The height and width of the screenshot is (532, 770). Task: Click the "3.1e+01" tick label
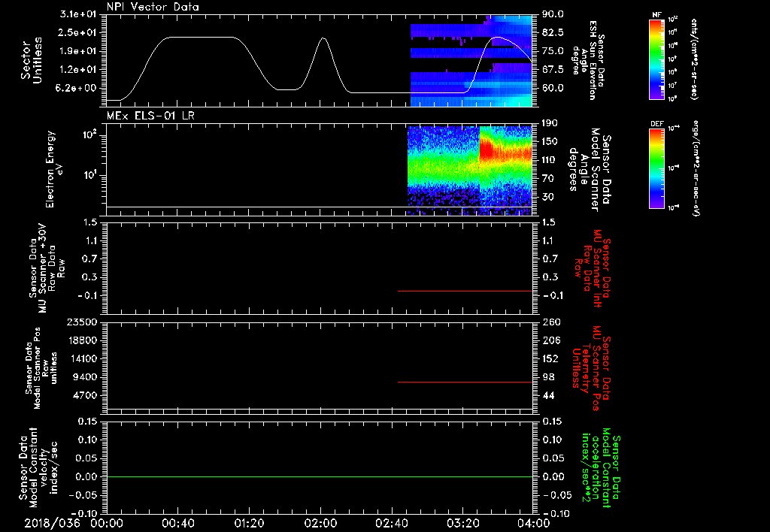coord(78,14)
